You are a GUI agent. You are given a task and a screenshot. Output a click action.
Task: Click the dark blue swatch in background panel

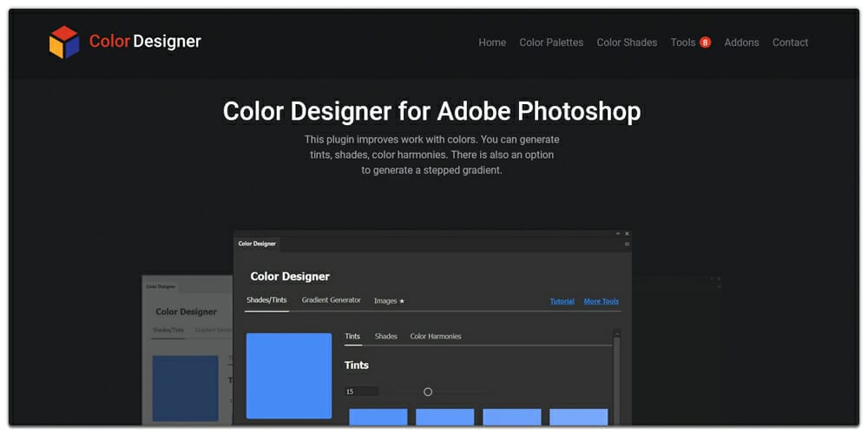click(186, 389)
